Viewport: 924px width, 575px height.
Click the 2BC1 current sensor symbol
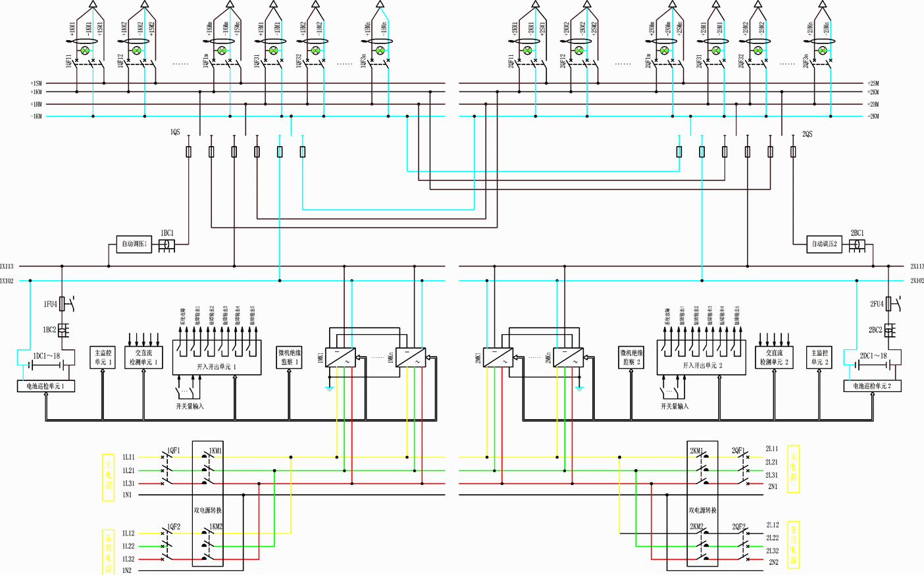click(x=856, y=245)
